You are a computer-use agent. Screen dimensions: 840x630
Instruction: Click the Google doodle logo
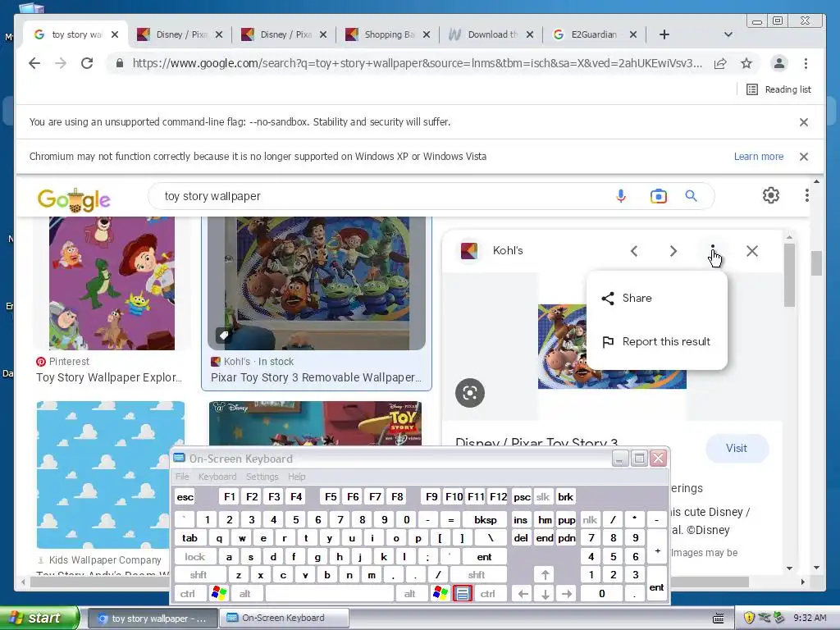click(x=74, y=200)
